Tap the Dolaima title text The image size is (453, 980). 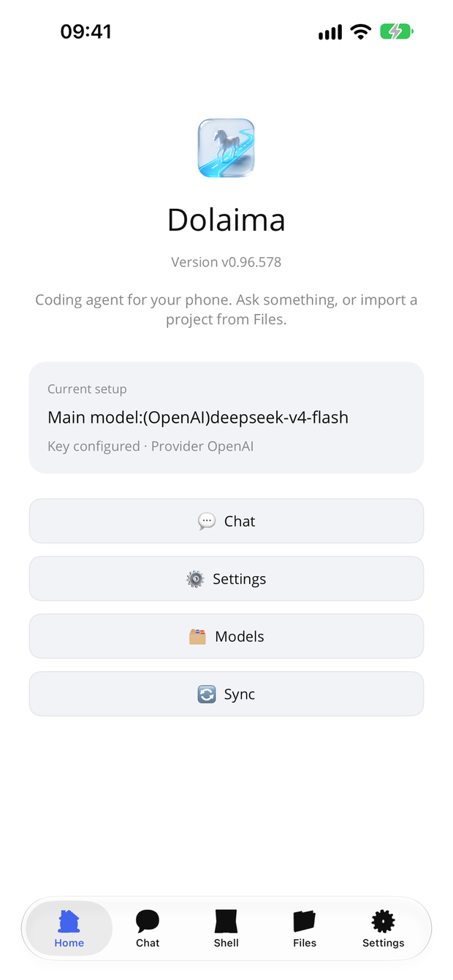click(226, 220)
